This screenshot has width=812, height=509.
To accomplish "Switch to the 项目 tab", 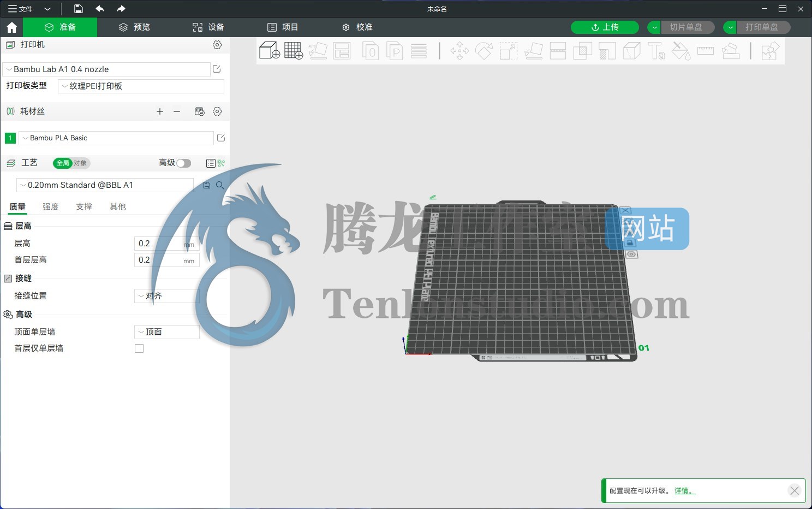I will (283, 27).
